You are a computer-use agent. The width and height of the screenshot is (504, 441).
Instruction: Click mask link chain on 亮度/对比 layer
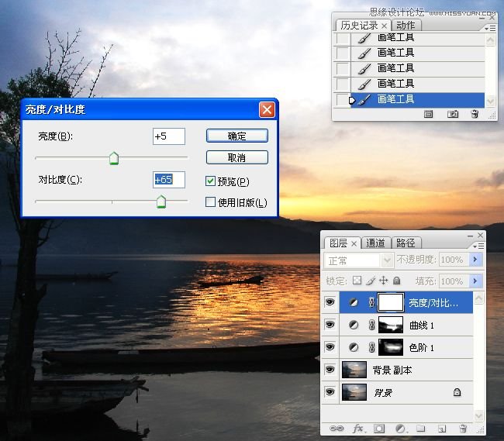pos(371,302)
